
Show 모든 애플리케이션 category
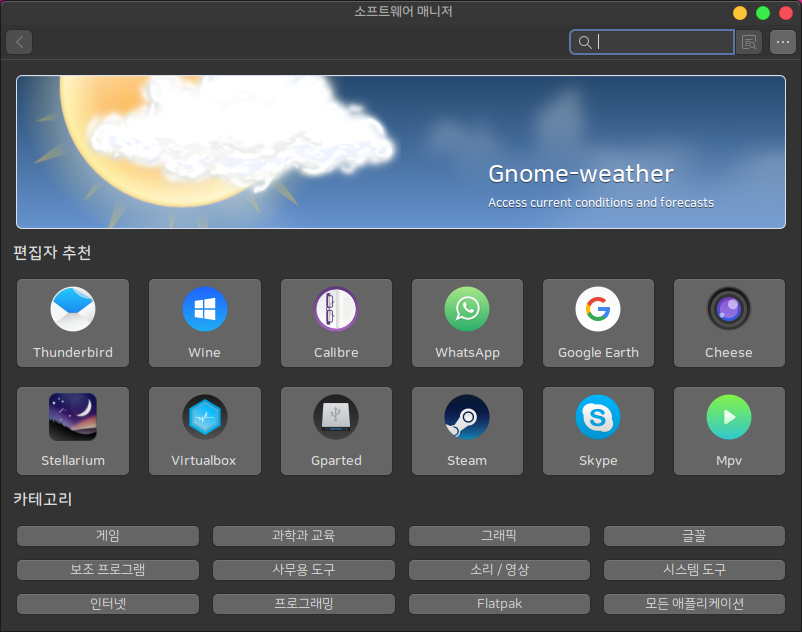pyautogui.click(x=695, y=604)
